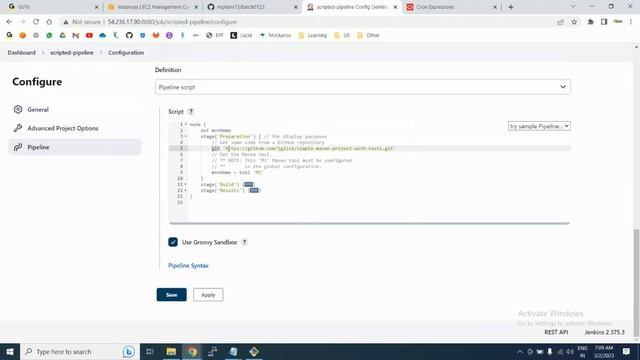
Task: Close the scripted-pipeline Config tab
Action: pos(395,7)
